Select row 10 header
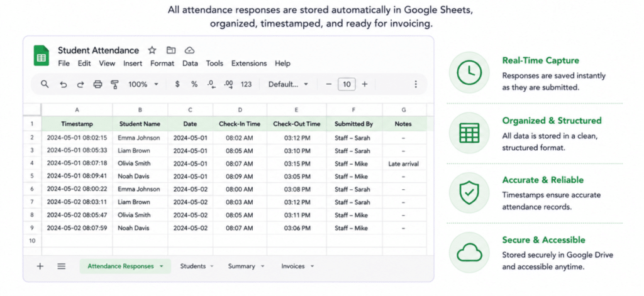 [32, 241]
